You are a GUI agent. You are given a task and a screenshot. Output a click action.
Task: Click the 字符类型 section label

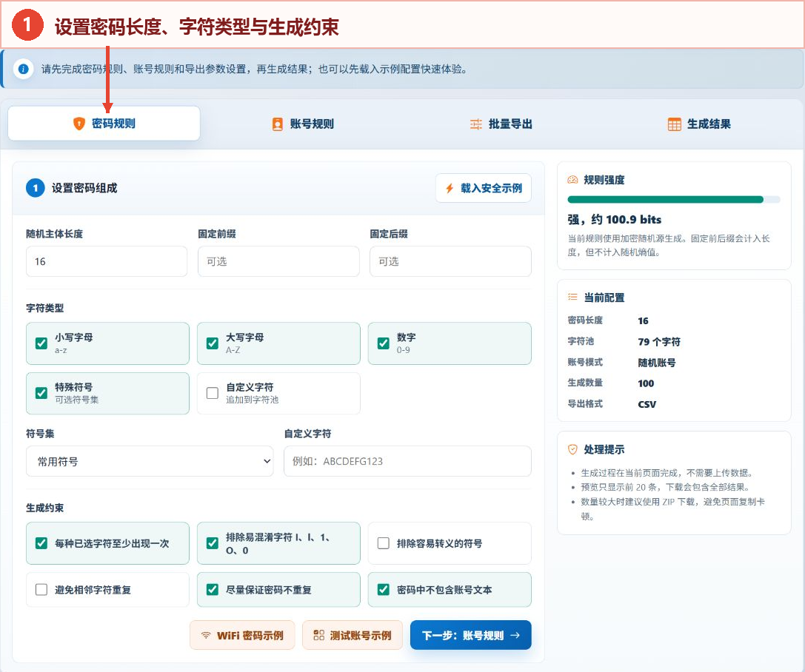pos(45,309)
